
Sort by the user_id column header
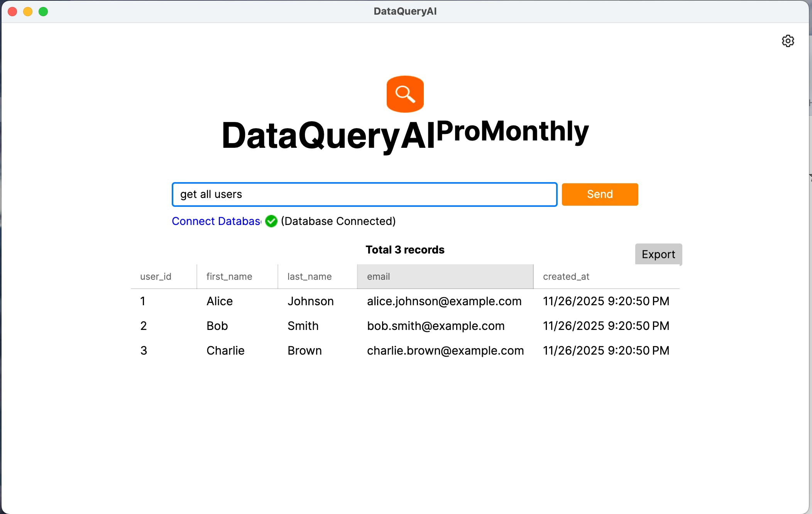click(156, 277)
